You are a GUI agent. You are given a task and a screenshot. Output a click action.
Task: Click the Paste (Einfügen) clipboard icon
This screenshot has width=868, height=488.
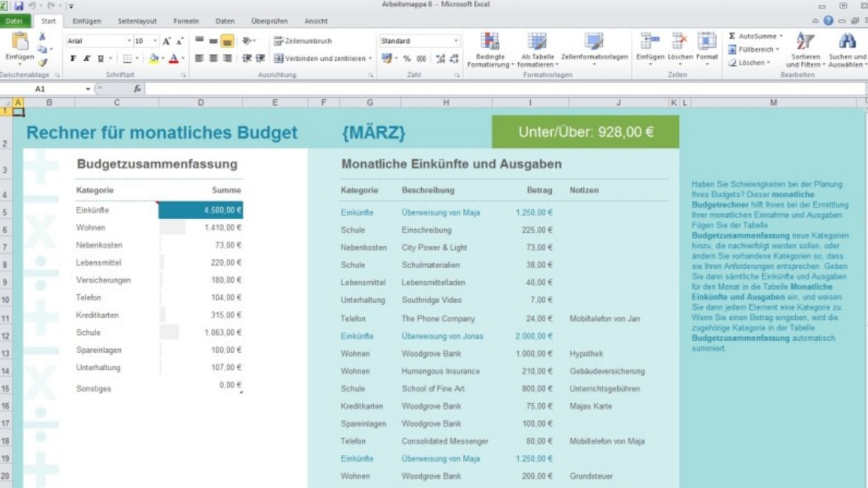[20, 41]
